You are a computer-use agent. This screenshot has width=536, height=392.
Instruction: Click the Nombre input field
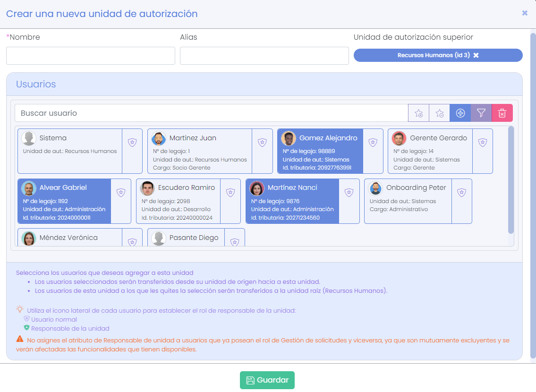point(90,56)
